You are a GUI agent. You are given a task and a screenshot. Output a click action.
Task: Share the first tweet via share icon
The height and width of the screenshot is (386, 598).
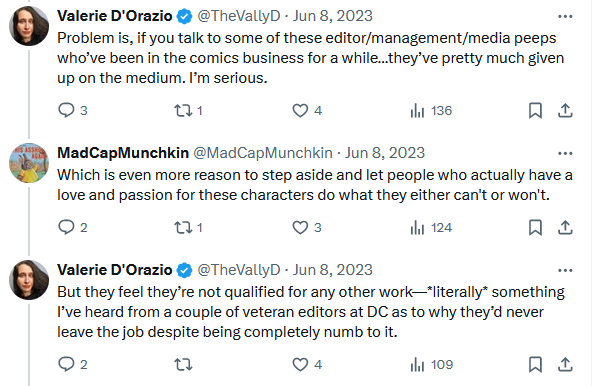coord(565,111)
